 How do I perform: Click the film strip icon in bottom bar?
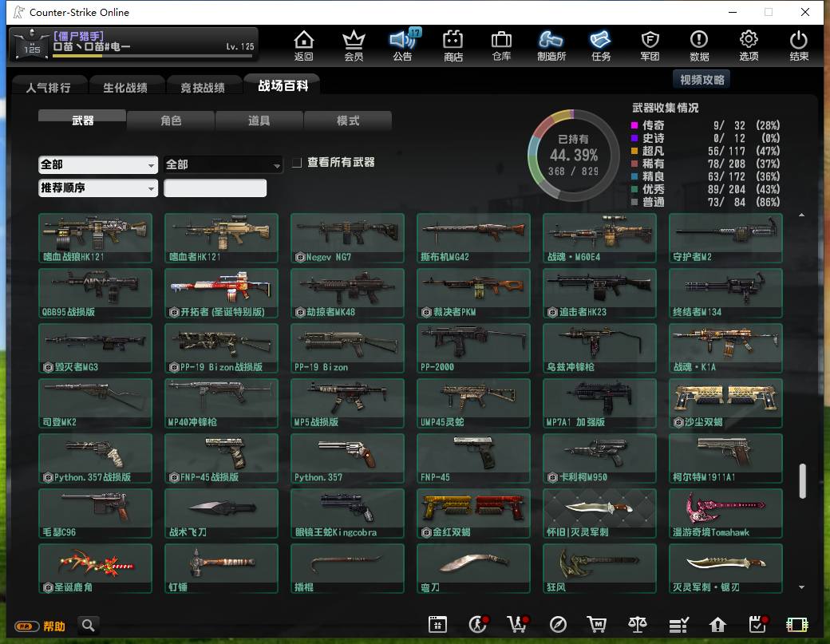(x=797, y=624)
